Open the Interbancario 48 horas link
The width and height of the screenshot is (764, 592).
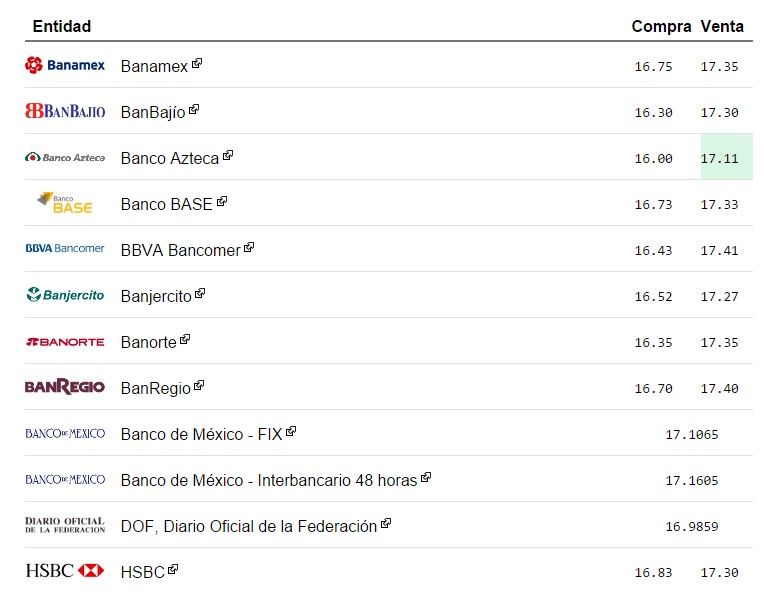click(x=268, y=480)
